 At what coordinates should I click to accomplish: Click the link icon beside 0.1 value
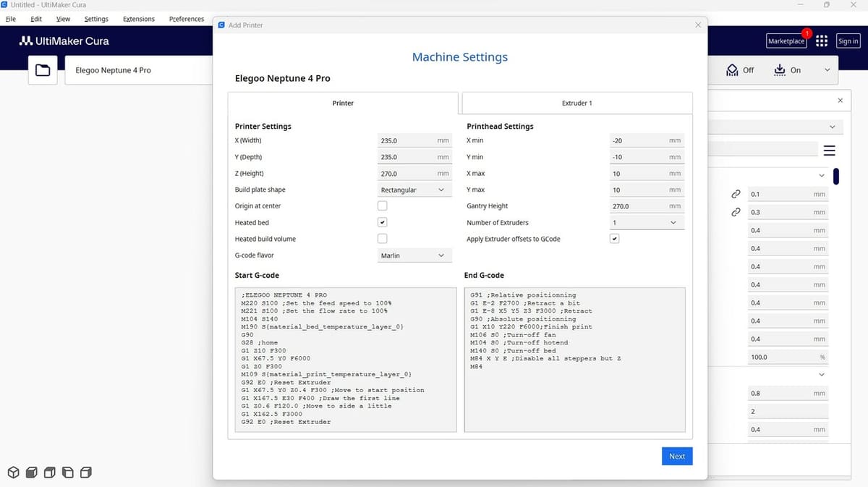pos(736,195)
